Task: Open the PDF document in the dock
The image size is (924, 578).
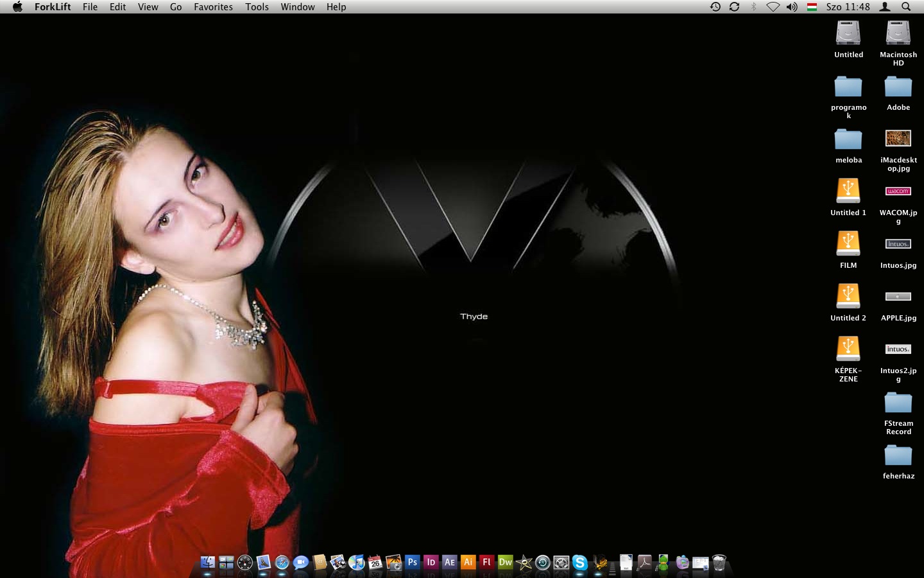Action: tap(644, 563)
